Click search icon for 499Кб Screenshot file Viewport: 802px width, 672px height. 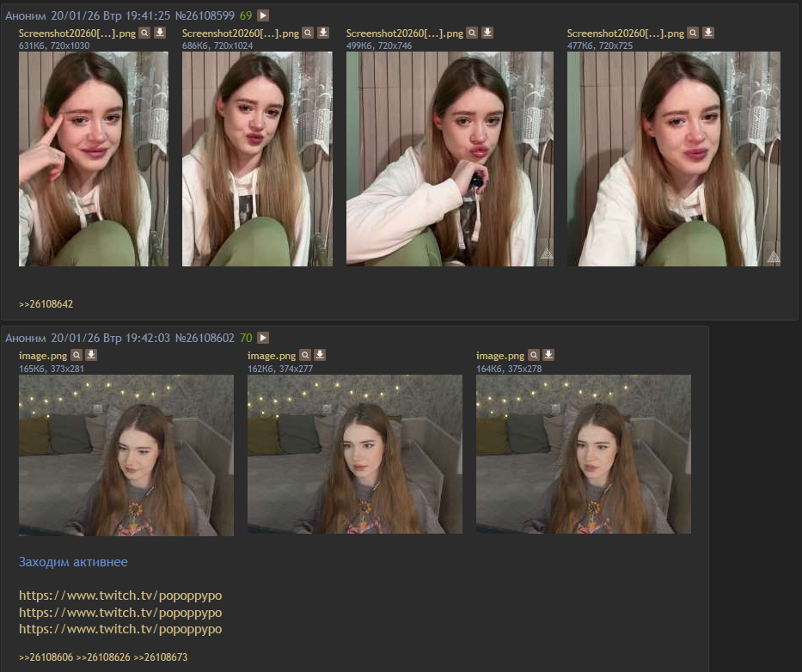472,33
